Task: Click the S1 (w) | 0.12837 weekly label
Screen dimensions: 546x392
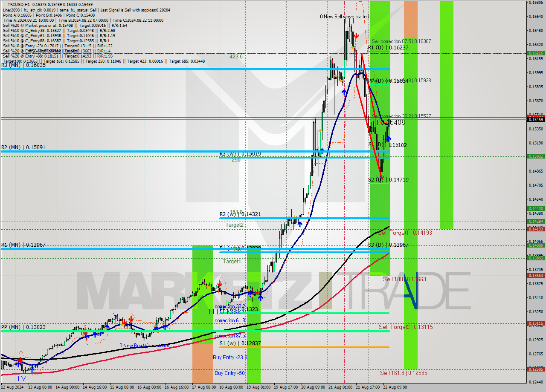Action: click(x=240, y=343)
